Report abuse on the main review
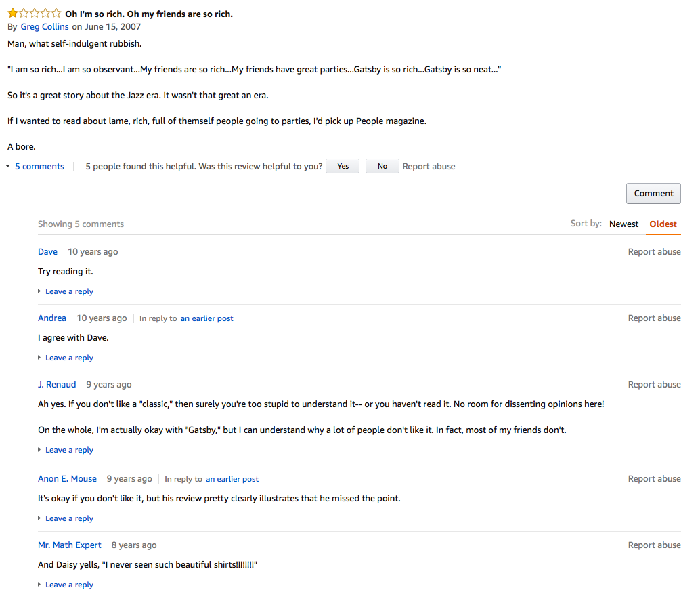 429,166
